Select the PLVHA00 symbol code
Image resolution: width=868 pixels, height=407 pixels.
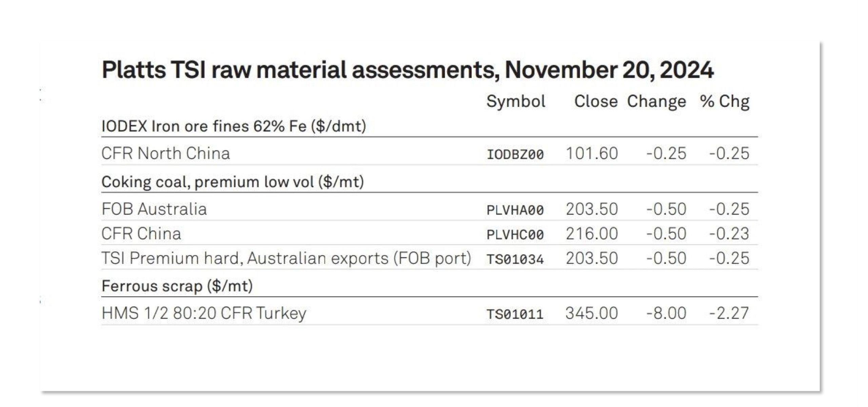point(515,210)
